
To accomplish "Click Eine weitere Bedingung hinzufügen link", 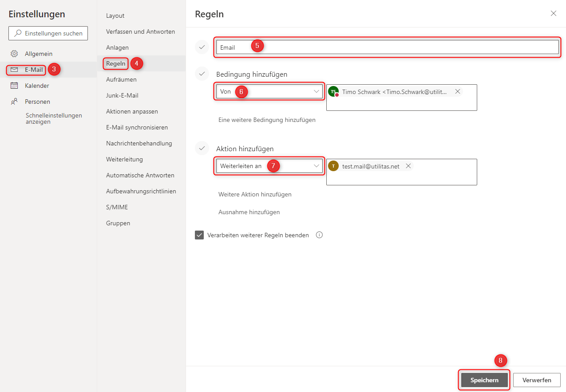I will click(x=267, y=120).
